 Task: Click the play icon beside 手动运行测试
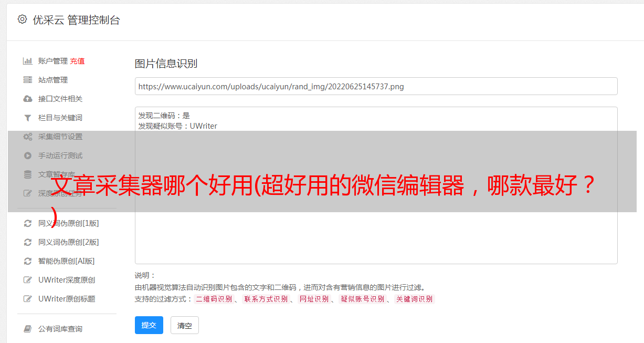(x=28, y=155)
